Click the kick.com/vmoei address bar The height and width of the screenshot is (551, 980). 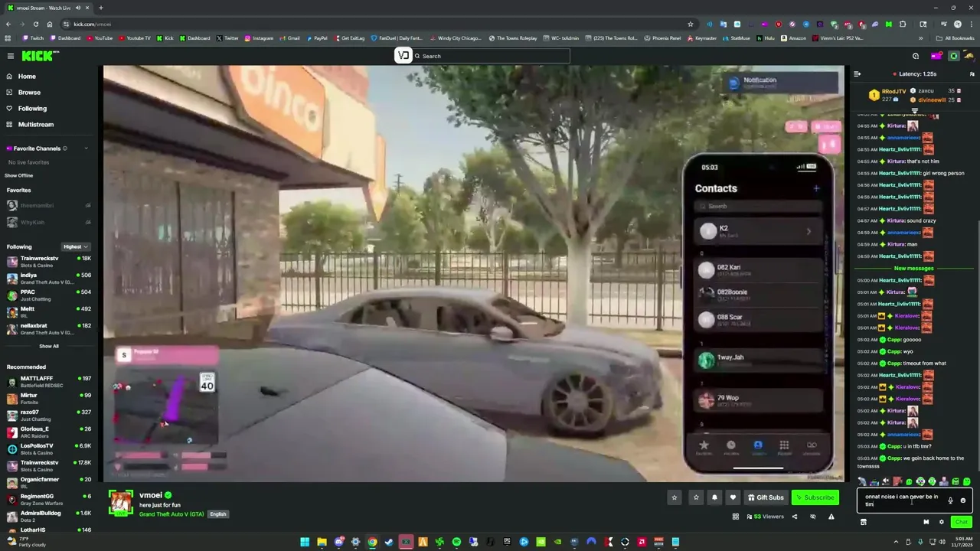point(375,24)
